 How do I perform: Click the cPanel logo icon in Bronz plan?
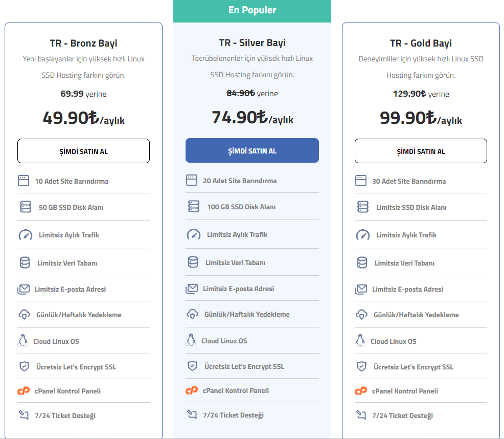pyautogui.click(x=24, y=391)
